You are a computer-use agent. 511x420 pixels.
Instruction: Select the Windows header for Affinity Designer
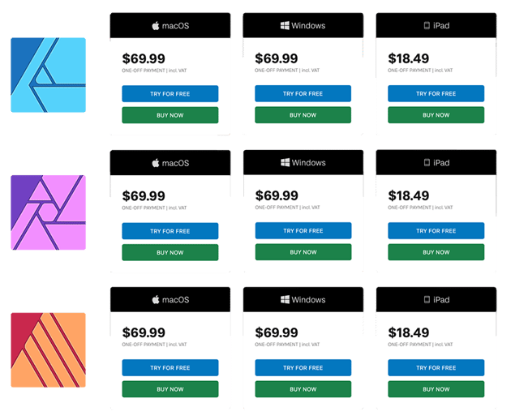click(x=303, y=25)
